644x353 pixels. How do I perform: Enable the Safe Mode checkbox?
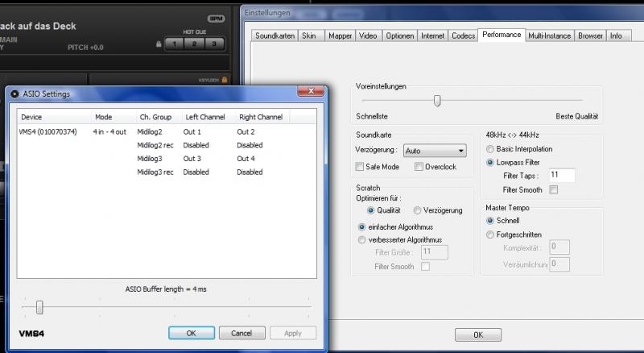click(x=360, y=167)
